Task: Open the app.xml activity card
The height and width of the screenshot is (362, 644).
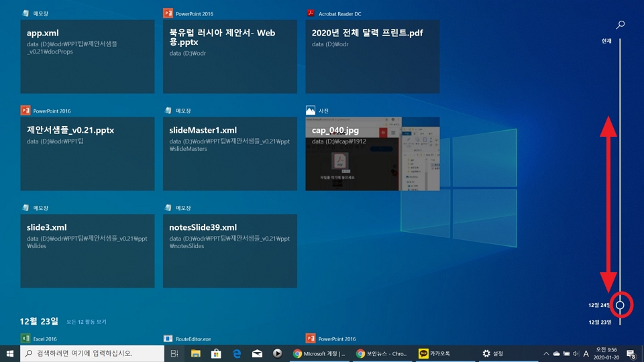Action: (x=87, y=56)
